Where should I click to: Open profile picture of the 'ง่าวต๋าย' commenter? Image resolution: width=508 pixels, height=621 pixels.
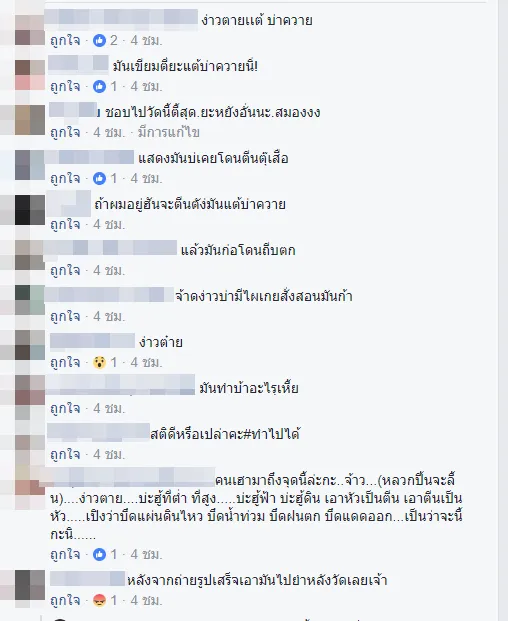point(30,345)
